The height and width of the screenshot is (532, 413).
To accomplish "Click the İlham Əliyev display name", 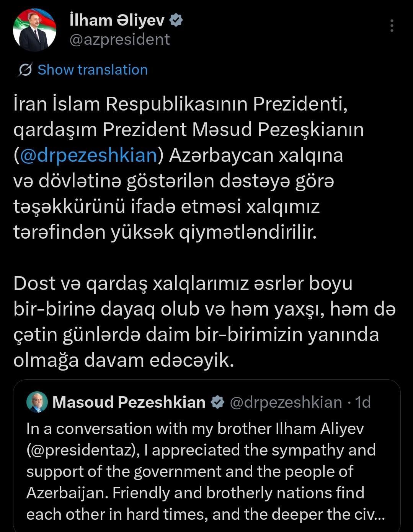I will pos(117,20).
